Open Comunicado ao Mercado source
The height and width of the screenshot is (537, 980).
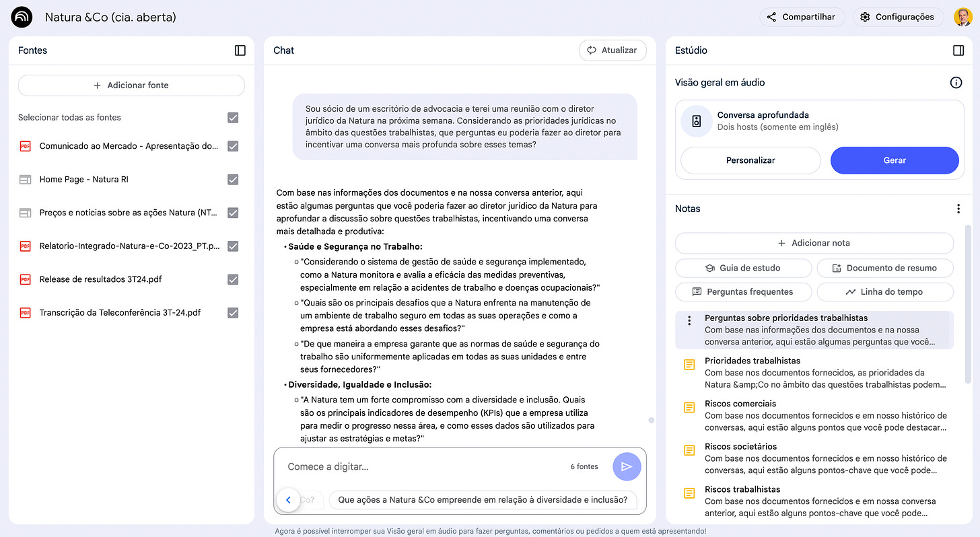tap(129, 146)
